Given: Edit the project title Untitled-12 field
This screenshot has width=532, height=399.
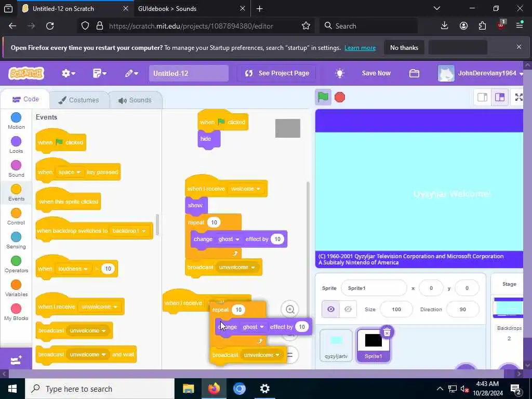Looking at the screenshot, I should coord(189,73).
